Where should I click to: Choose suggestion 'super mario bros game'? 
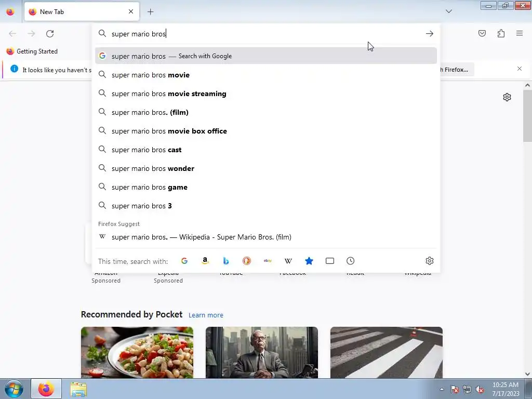pyautogui.click(x=266, y=187)
